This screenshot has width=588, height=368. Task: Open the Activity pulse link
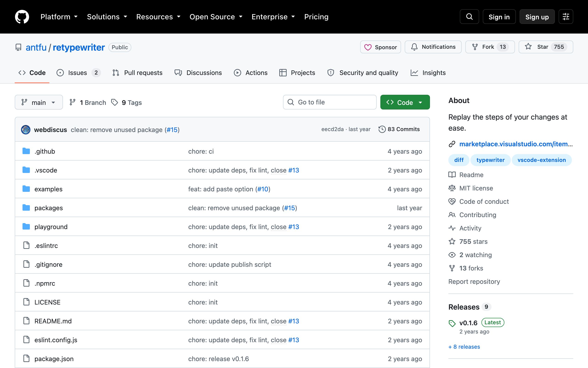[x=465, y=228]
